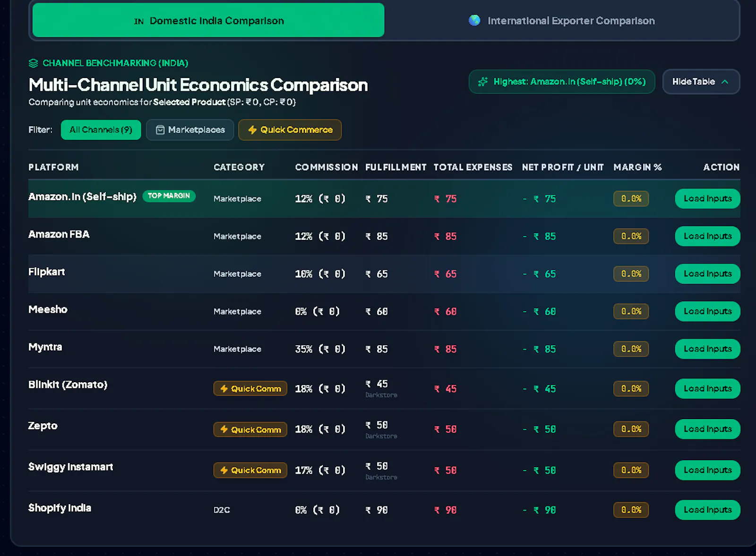756x556 pixels.
Task: Select the Amazon FBA platform name
Action: [x=59, y=234]
